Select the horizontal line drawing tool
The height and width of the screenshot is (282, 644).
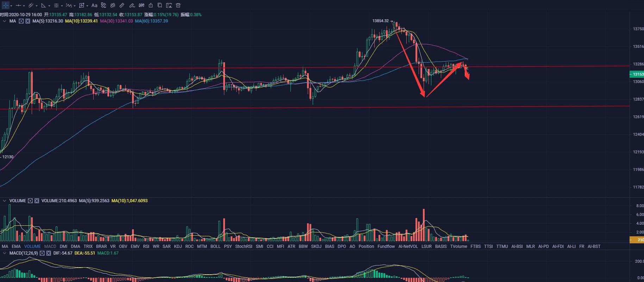coord(18,5)
